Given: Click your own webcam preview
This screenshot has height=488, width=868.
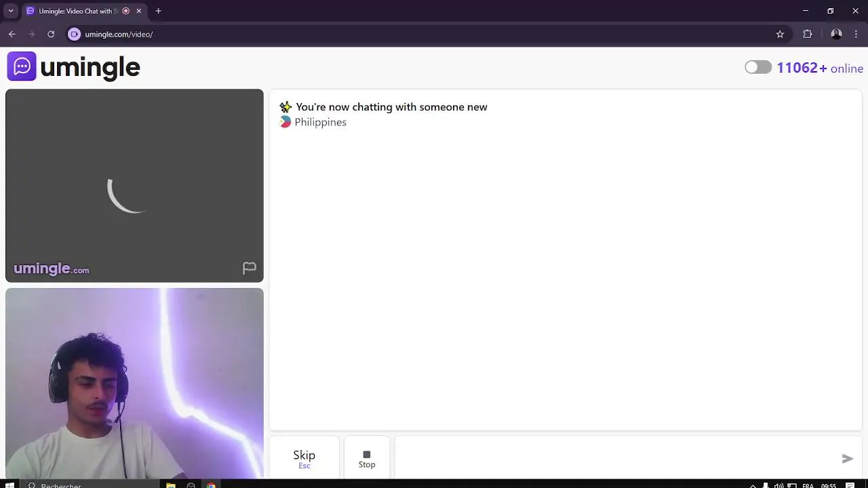Looking at the screenshot, I should coord(134,384).
